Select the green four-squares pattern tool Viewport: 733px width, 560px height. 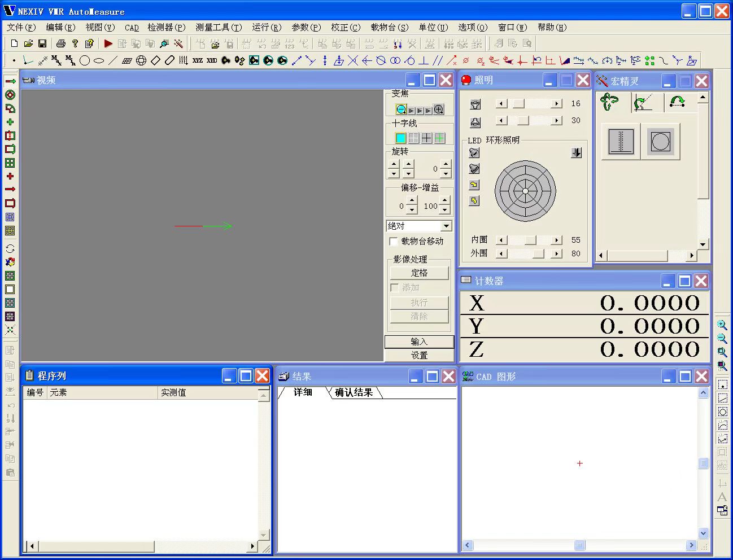click(650, 60)
